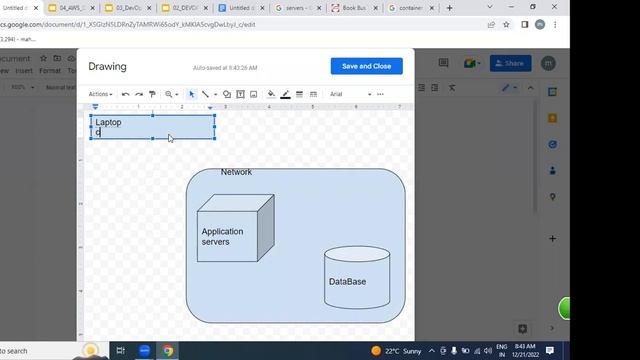Switch to the 03_DevOps browser tab

[128, 8]
